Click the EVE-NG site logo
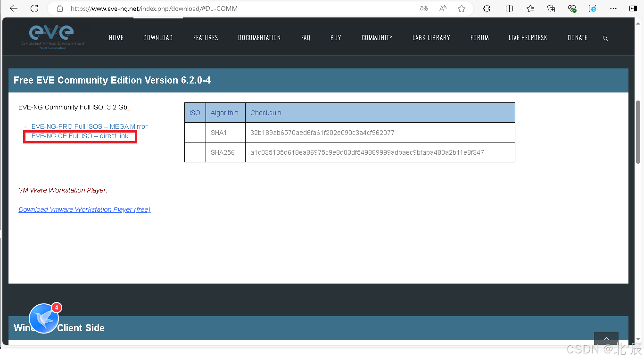Screen dimensions: 644x360 pos(52,36)
